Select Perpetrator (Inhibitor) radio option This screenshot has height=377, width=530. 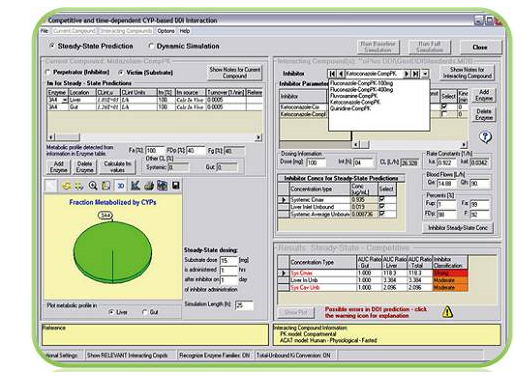pyautogui.click(x=48, y=72)
